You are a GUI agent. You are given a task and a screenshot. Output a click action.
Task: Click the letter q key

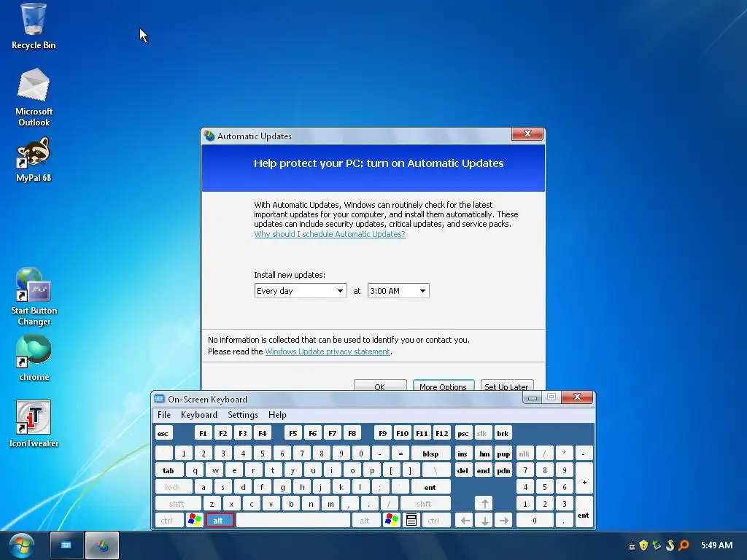pos(195,470)
